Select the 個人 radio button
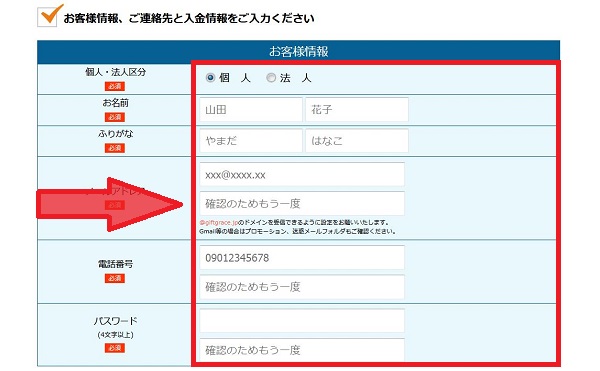Screen dimensions: 600x371 pyautogui.click(x=210, y=78)
